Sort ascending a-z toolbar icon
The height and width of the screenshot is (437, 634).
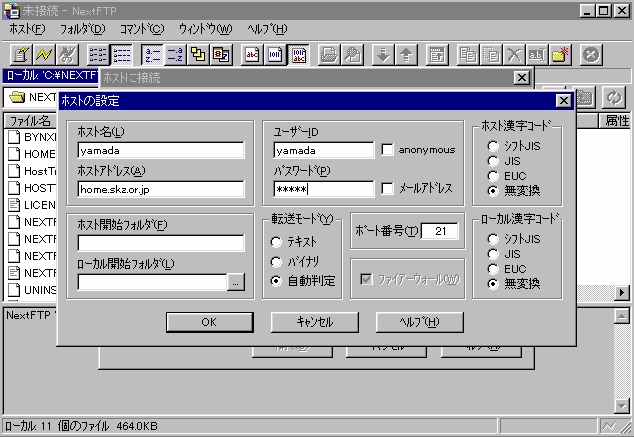152,54
